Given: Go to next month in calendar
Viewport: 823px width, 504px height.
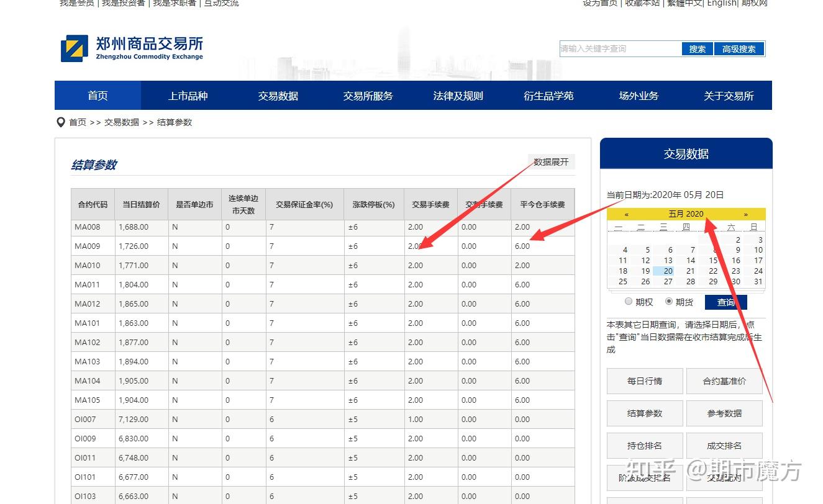Looking at the screenshot, I should [x=745, y=214].
